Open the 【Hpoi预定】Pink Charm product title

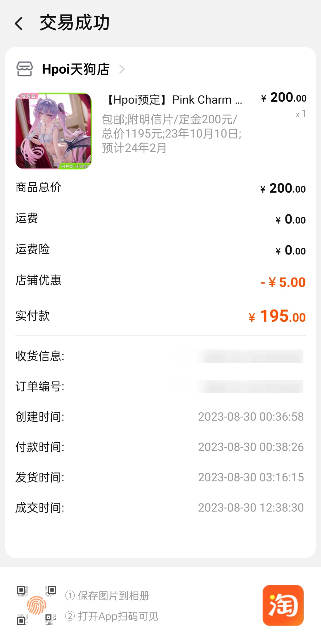174,100
